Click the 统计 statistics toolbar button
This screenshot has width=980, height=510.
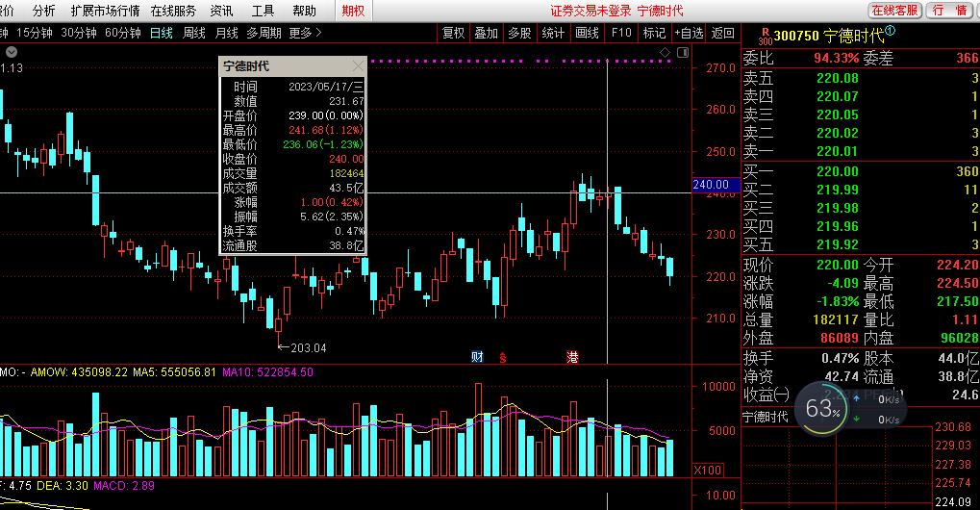[x=553, y=33]
